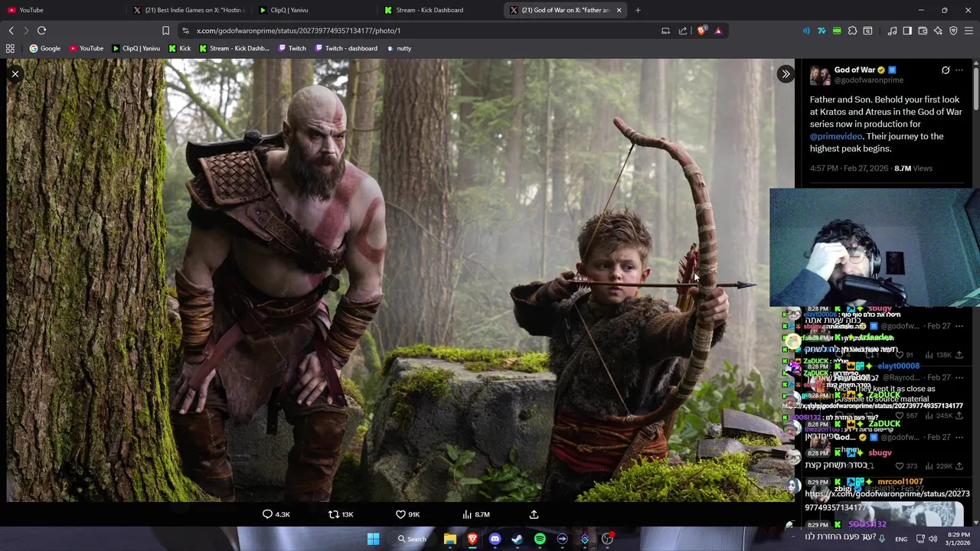Open the browser hamburger main menu

click(969, 31)
